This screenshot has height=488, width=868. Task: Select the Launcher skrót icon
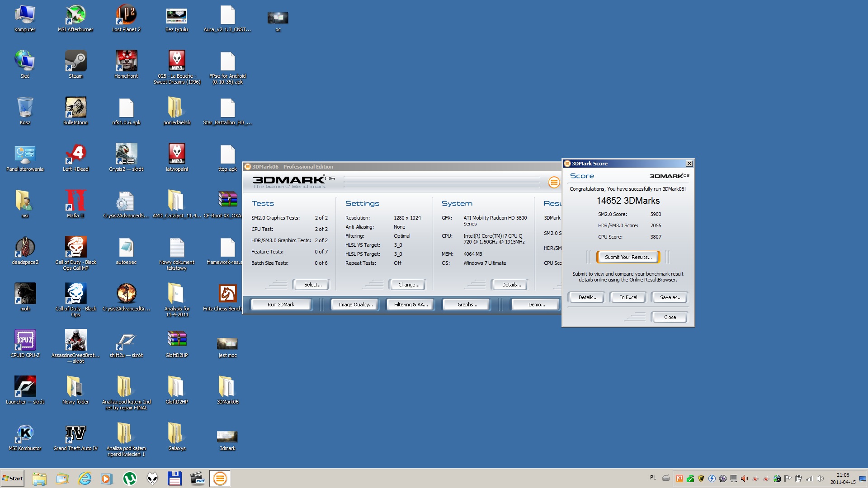click(25, 390)
